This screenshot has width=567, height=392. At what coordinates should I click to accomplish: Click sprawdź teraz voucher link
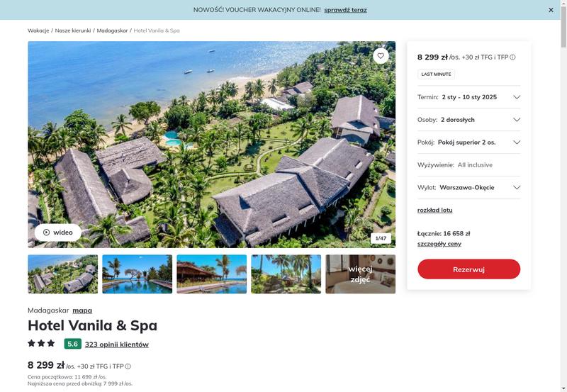(345, 10)
